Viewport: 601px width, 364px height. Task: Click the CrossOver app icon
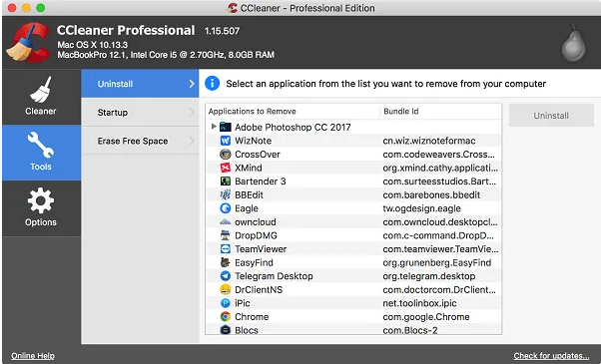click(x=226, y=155)
